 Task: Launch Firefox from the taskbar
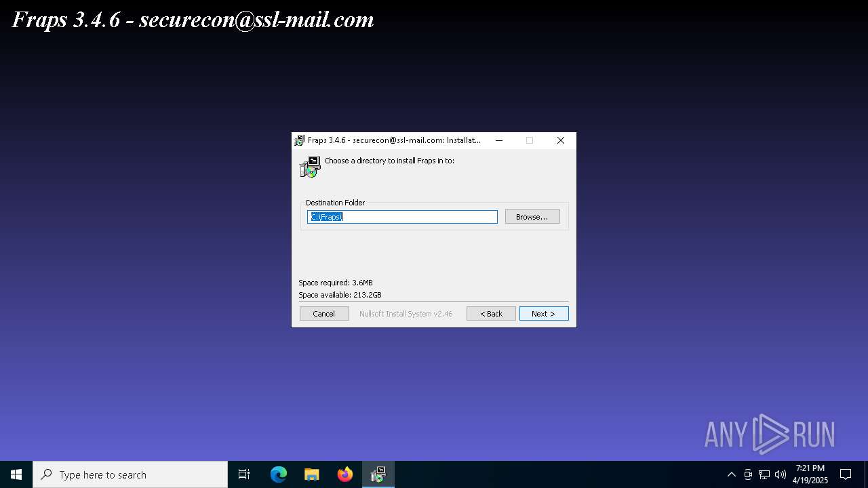tap(345, 474)
